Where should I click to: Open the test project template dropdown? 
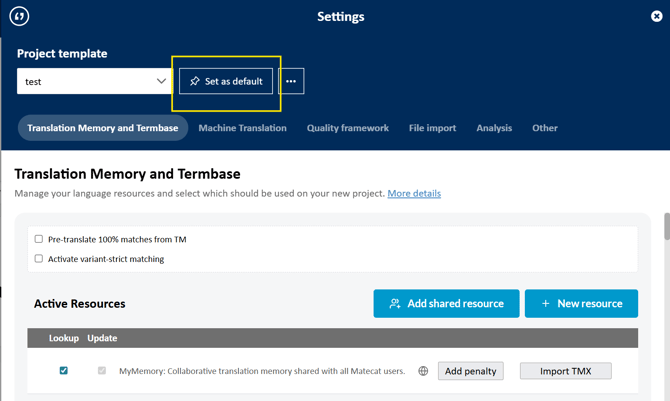pos(96,81)
